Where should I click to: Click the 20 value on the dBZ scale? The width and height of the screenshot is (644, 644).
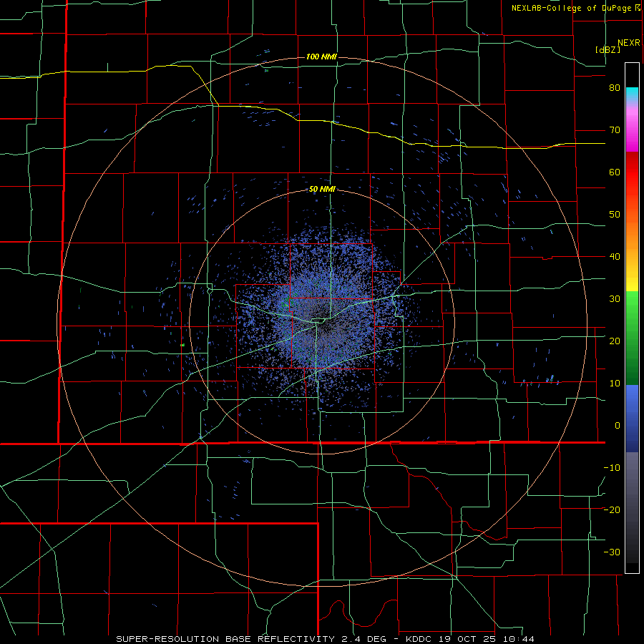pos(615,341)
